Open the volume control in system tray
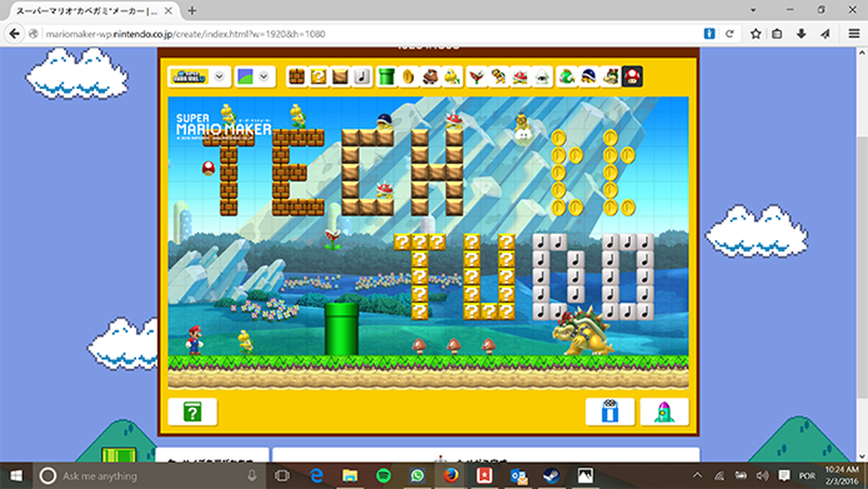 tap(762, 476)
